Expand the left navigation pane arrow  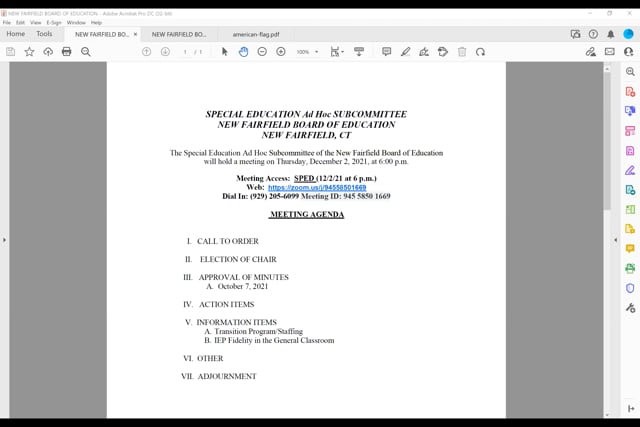click(x=4, y=240)
